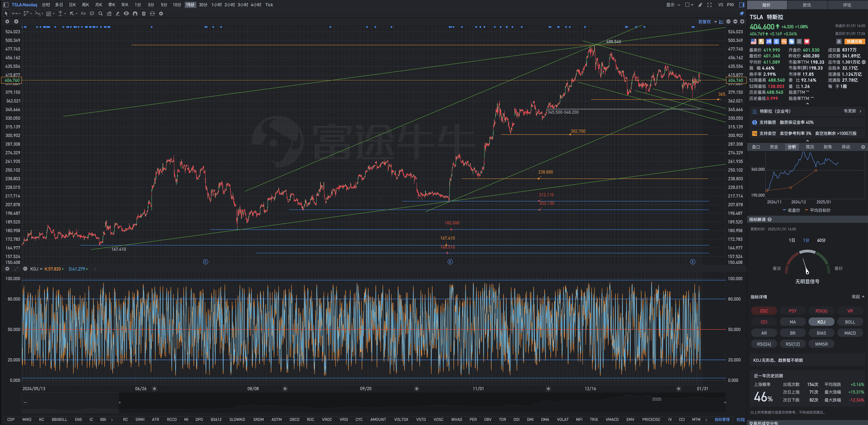Screen dimensions: 868x425
Task: Choose the text label Aa drawing tool
Action: (83, 13)
